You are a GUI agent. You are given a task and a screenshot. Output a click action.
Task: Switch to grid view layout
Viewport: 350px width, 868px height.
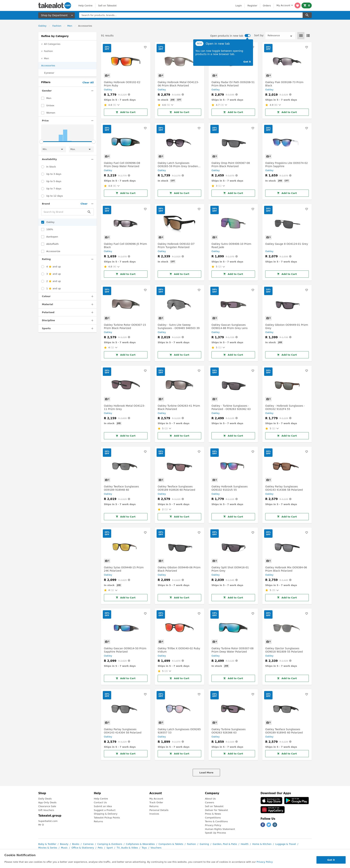[x=301, y=35]
